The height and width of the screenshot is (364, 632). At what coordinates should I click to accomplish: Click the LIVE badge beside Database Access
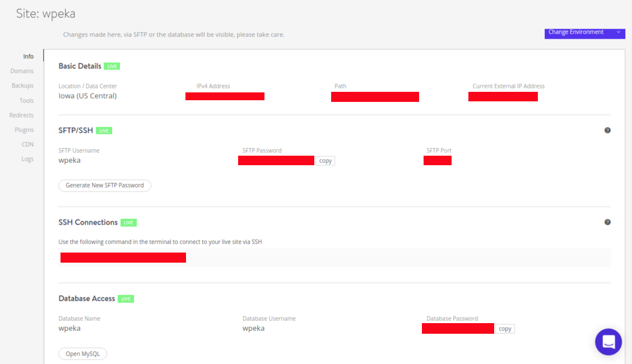click(x=126, y=298)
